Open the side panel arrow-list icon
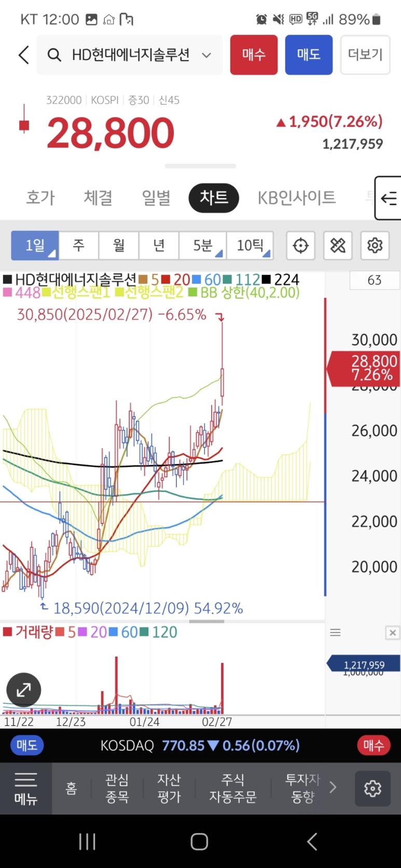 point(388,198)
